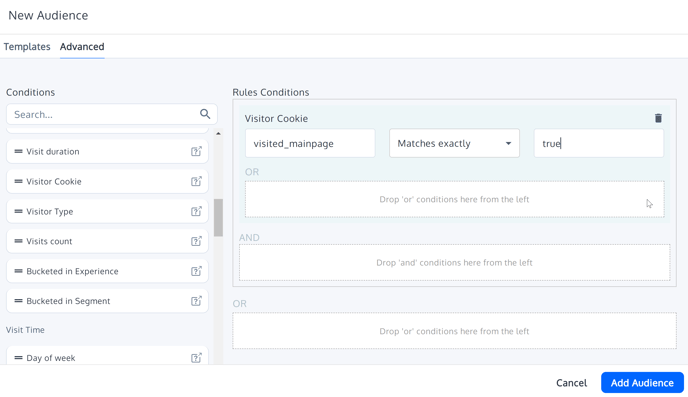Switch to the Templates tab
This screenshot has height=397, width=688.
click(x=27, y=46)
